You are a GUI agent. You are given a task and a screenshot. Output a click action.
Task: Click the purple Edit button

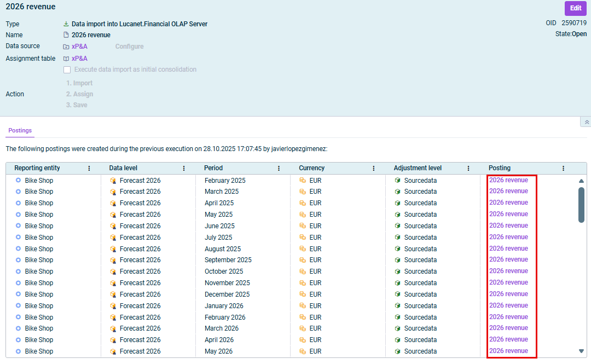(575, 8)
